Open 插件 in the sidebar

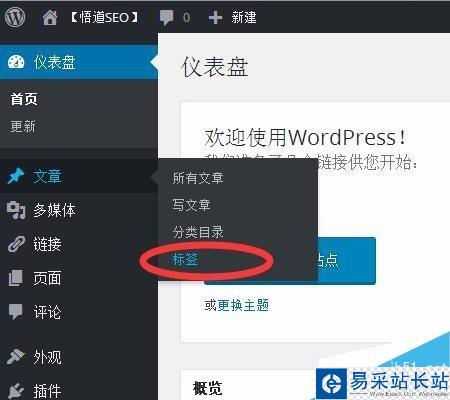tap(47, 391)
